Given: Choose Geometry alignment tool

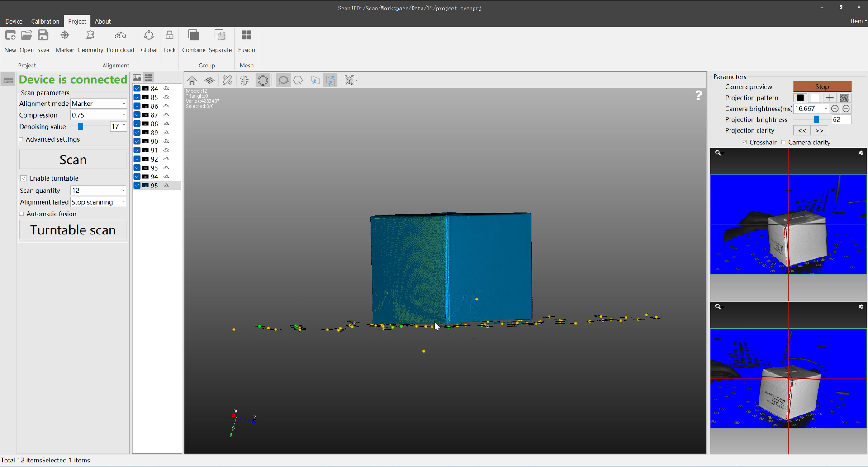Looking at the screenshot, I should pyautogui.click(x=90, y=41).
